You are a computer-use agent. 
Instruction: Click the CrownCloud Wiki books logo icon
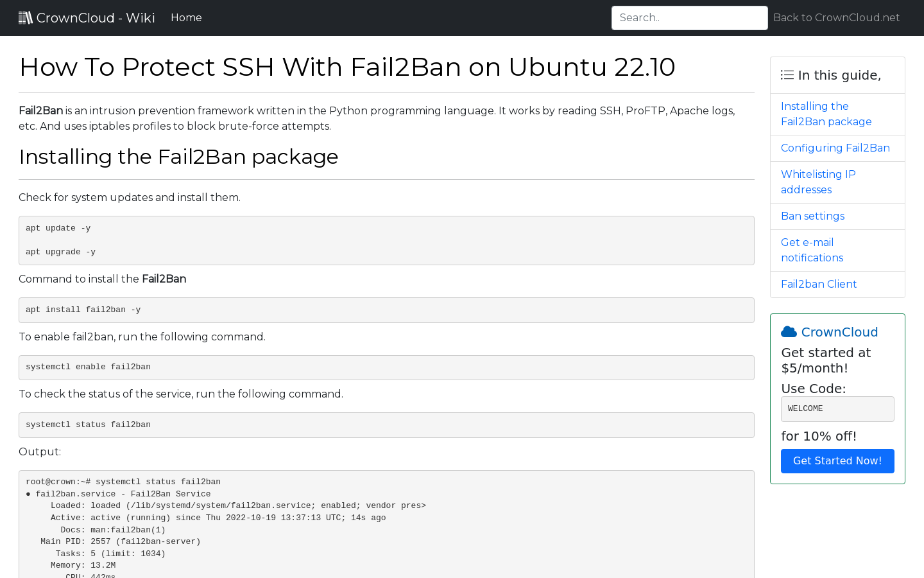[x=26, y=17]
